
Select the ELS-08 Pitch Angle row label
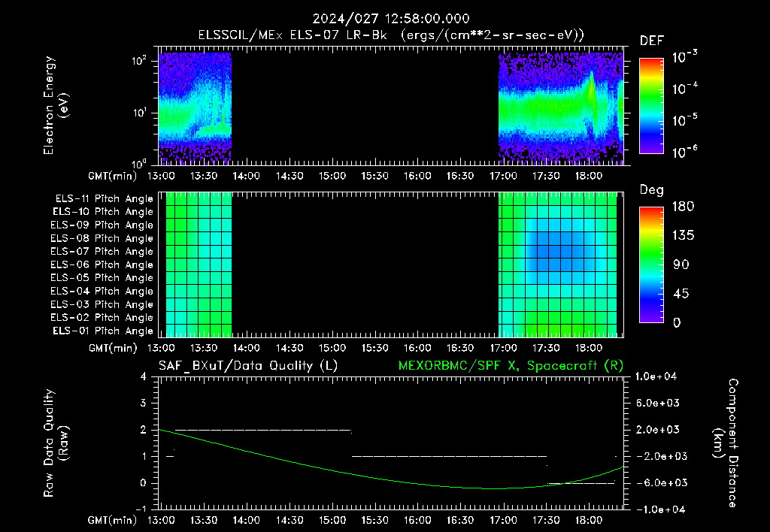point(102,238)
